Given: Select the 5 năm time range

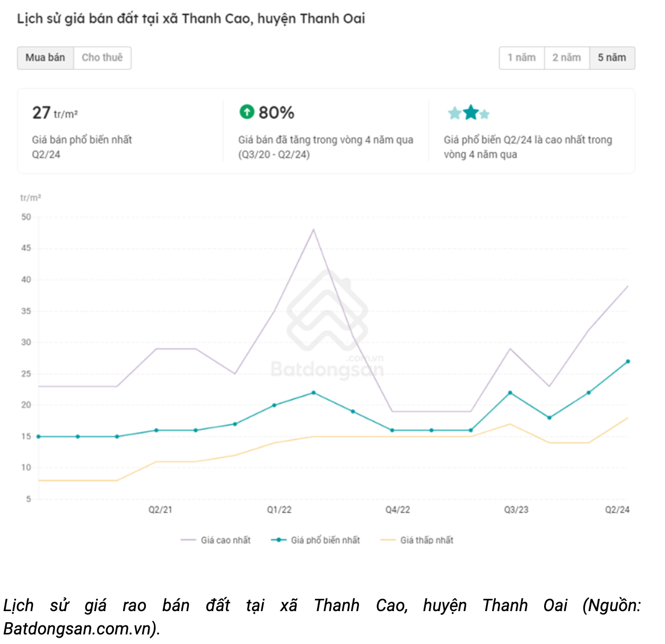Looking at the screenshot, I should tap(612, 58).
